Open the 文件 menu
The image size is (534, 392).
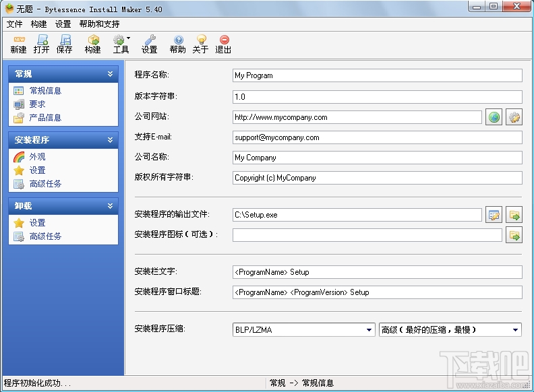pos(14,24)
